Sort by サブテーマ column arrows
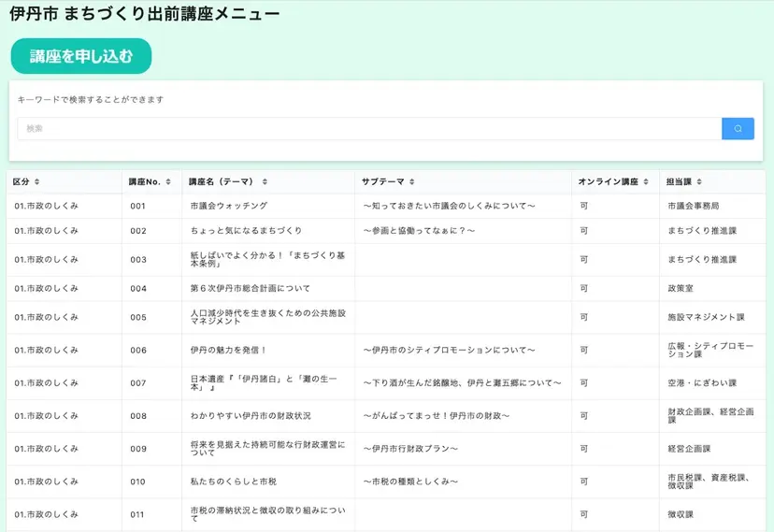 [411, 181]
